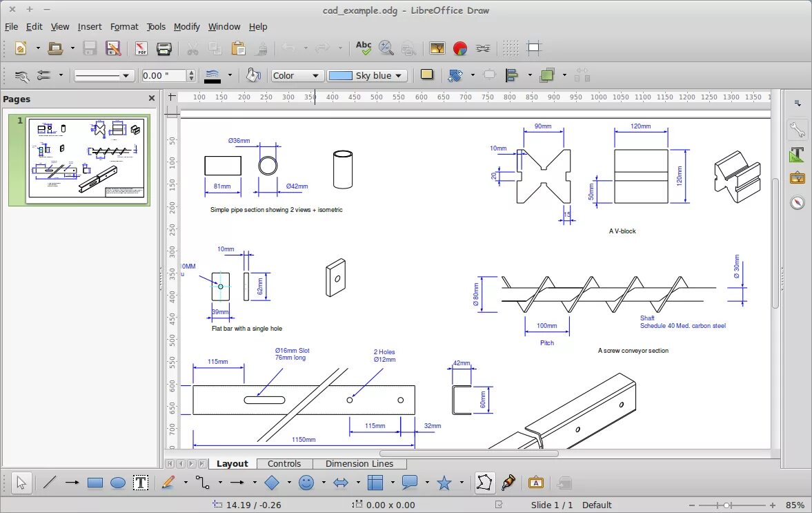Toggle shadow on selected object

coord(427,75)
